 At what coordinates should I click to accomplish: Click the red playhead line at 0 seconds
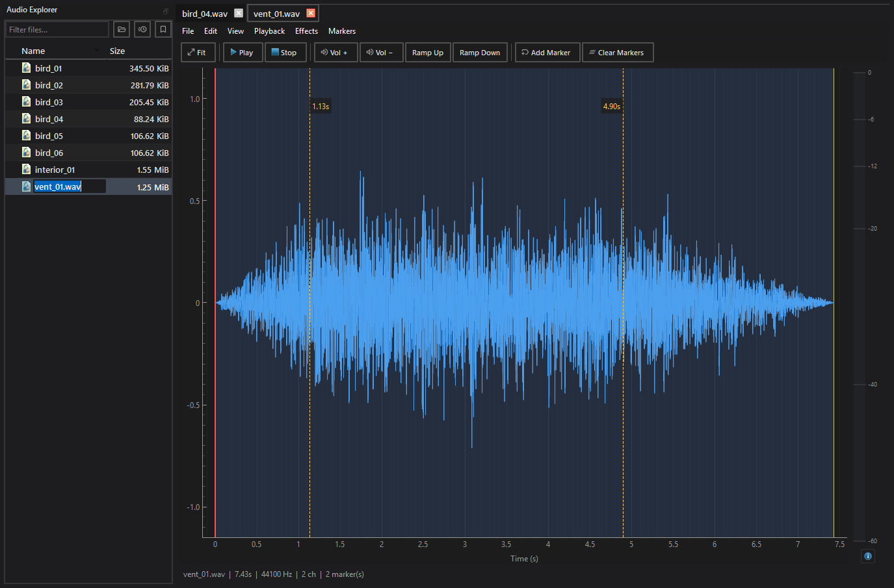click(215, 302)
